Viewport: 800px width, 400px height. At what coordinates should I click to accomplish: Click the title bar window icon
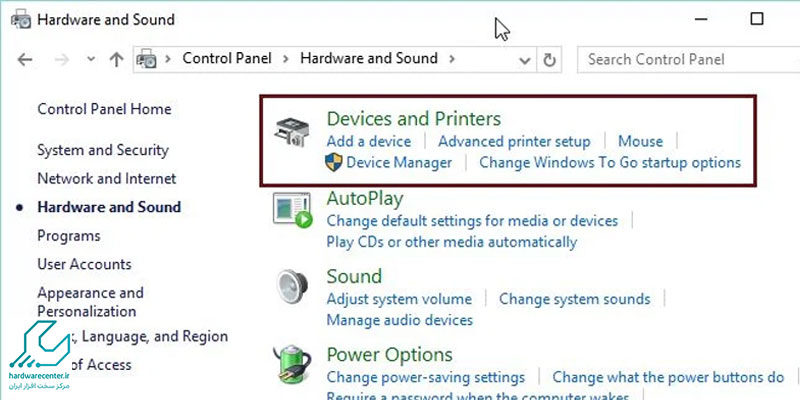[21, 19]
